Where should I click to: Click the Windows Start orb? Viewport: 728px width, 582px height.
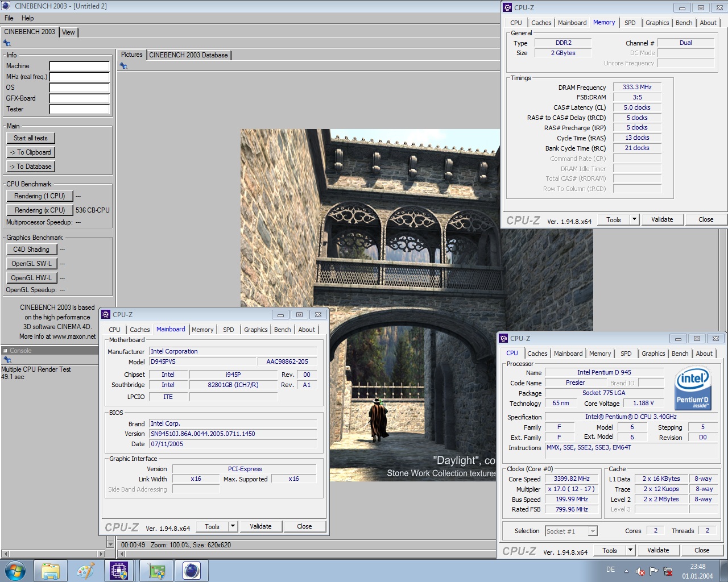[x=15, y=571]
